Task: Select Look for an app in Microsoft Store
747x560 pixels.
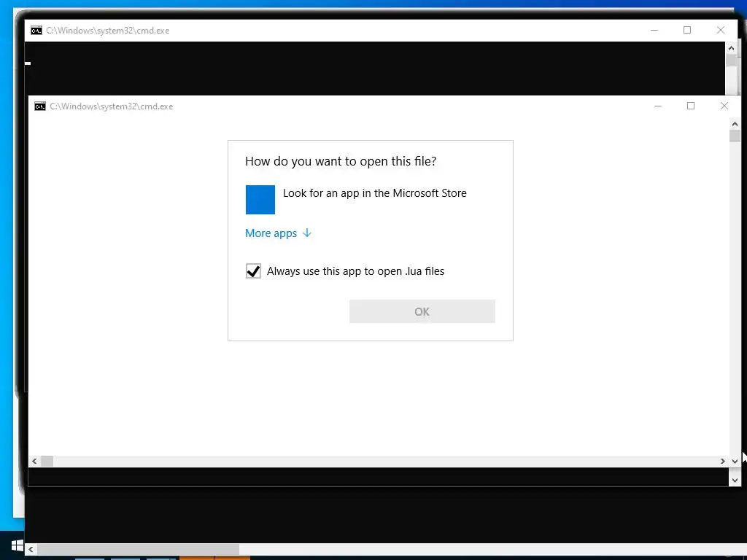Action: click(356, 199)
